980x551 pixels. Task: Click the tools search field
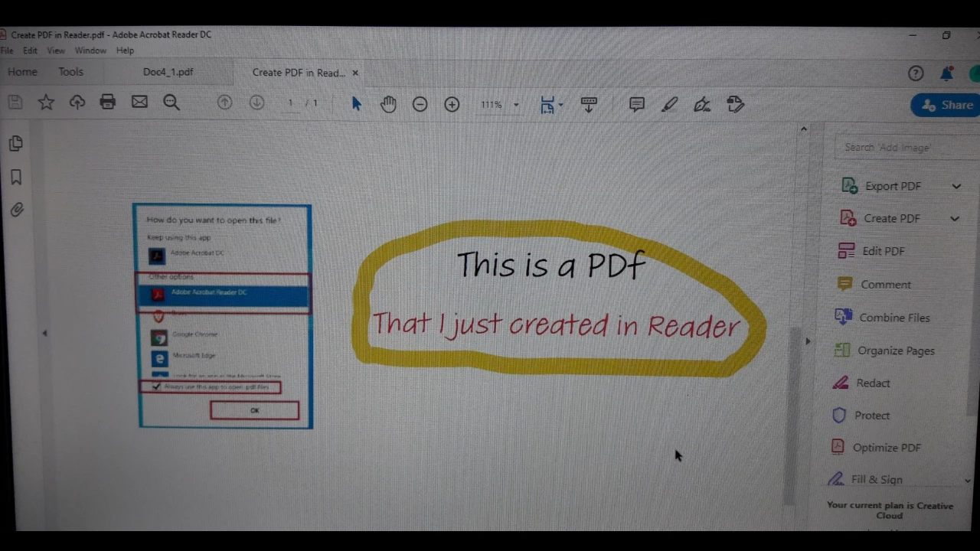[906, 147]
